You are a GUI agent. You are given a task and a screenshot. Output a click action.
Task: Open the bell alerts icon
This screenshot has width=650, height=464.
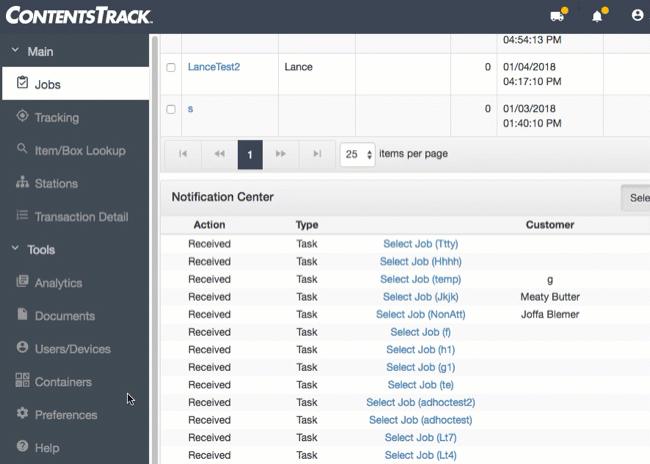tap(597, 16)
